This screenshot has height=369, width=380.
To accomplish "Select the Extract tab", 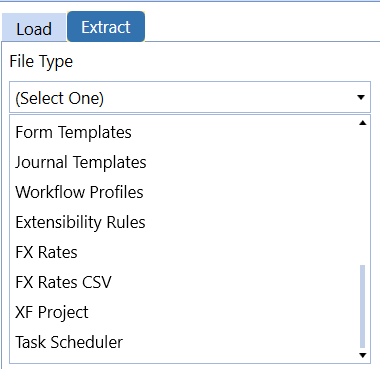I will (x=106, y=27).
